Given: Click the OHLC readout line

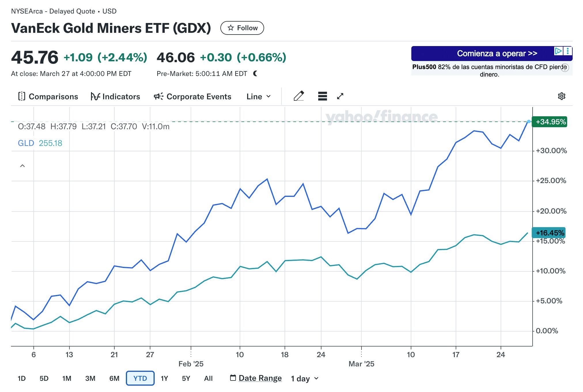Looking at the screenshot, I should click(94, 126).
